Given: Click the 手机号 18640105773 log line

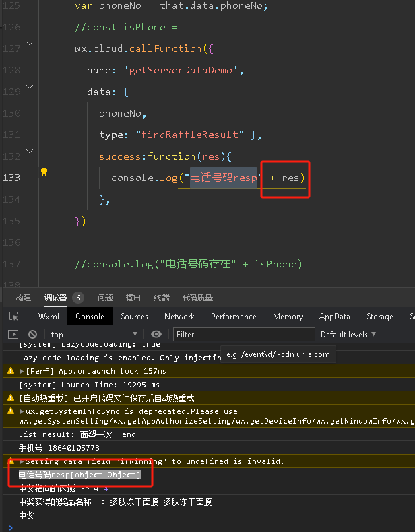Looking at the screenshot, I should pyautogui.click(x=59, y=448).
